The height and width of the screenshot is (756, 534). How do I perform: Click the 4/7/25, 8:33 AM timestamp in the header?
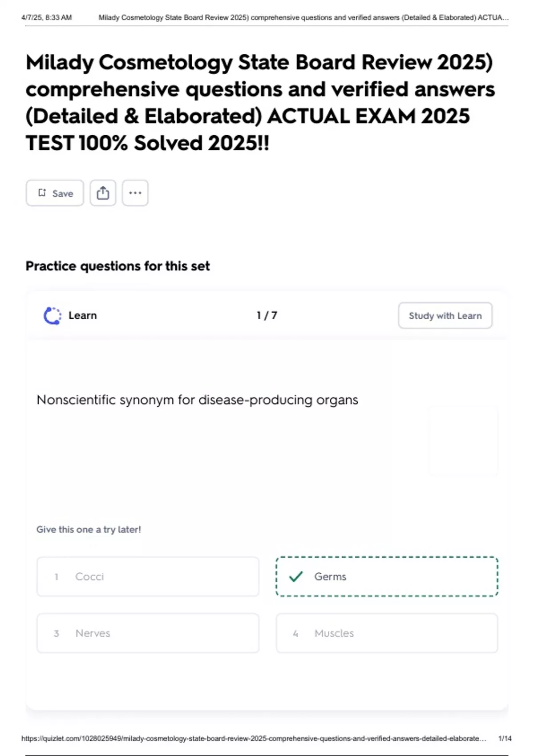(x=47, y=18)
